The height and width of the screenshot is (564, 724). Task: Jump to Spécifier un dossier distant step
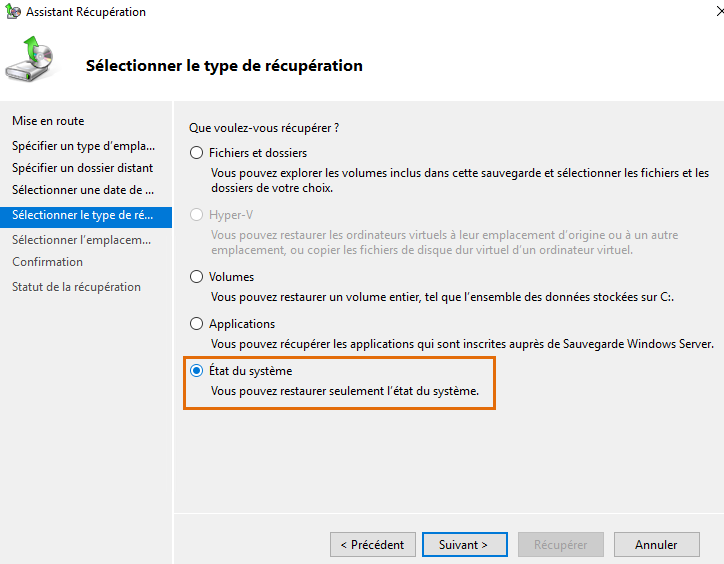[82, 168]
